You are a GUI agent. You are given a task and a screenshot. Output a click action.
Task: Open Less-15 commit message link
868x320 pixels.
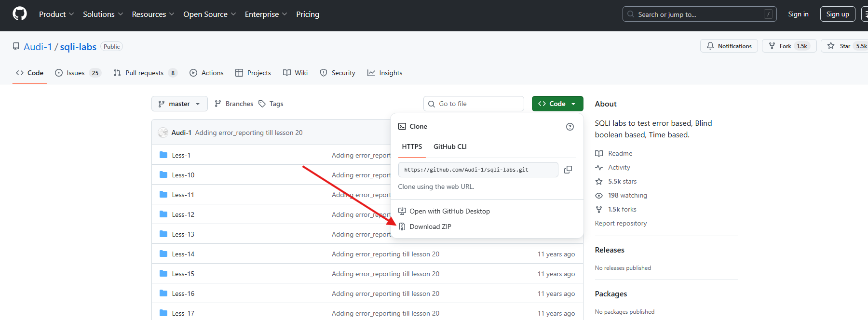(x=385, y=274)
